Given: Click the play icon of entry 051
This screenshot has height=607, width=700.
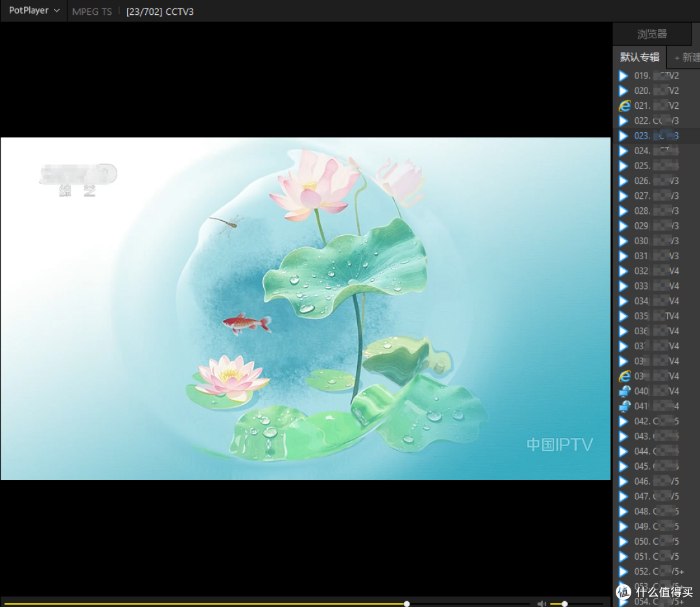Looking at the screenshot, I should tap(624, 556).
